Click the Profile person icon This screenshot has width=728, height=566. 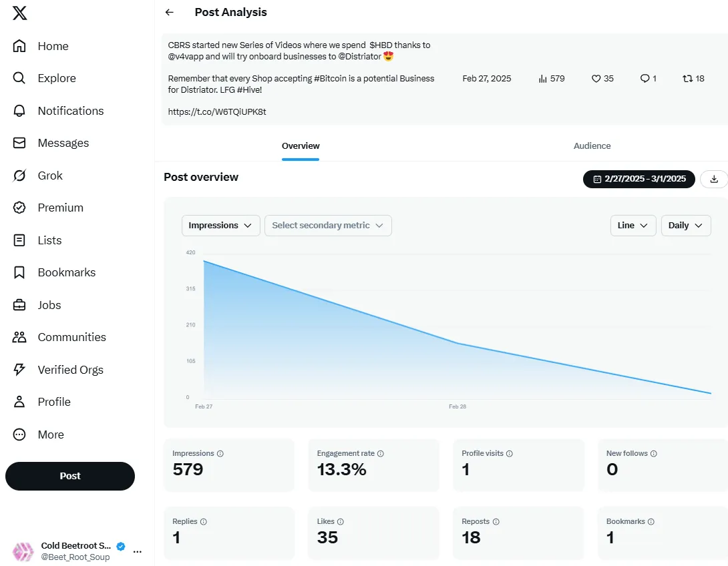pos(19,402)
